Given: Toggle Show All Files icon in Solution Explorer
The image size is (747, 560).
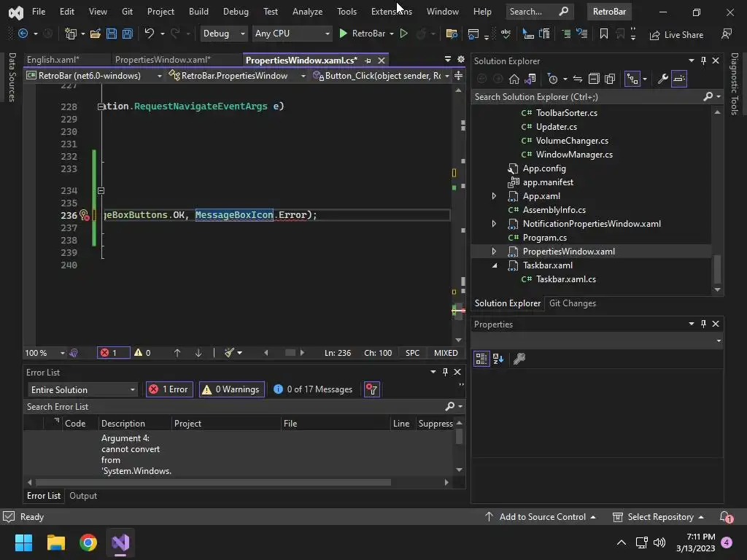Looking at the screenshot, I should [610, 79].
